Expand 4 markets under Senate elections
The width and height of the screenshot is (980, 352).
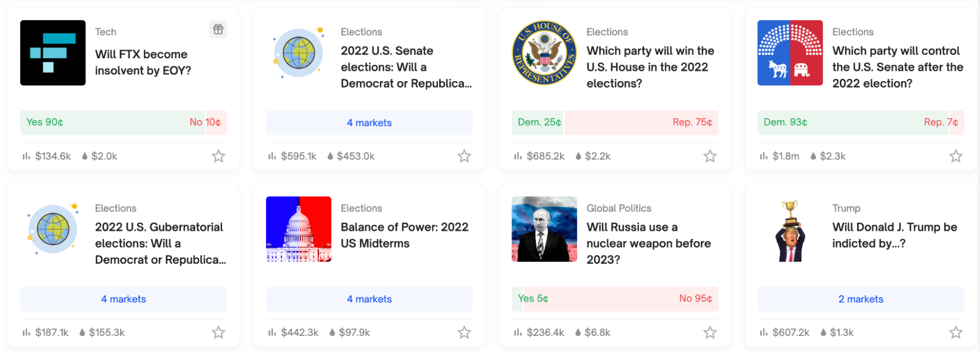369,122
